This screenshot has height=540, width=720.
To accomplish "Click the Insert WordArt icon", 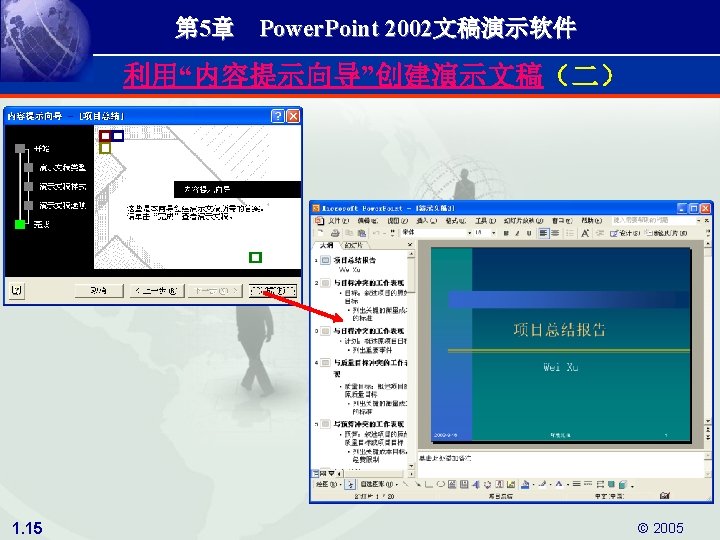I will tap(476, 484).
